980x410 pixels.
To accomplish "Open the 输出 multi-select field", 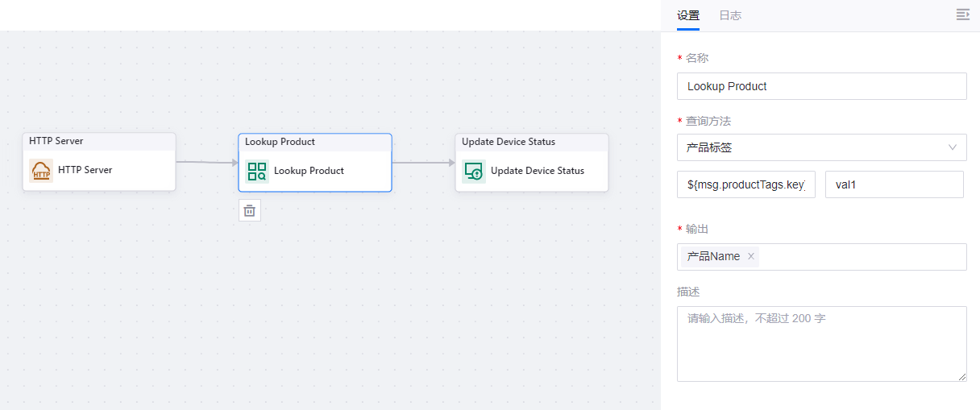I will click(862, 256).
